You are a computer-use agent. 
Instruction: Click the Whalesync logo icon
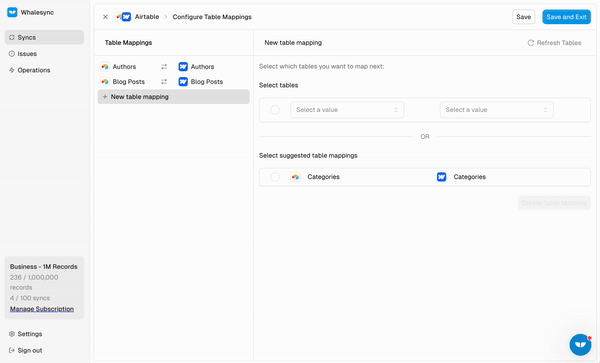point(12,12)
